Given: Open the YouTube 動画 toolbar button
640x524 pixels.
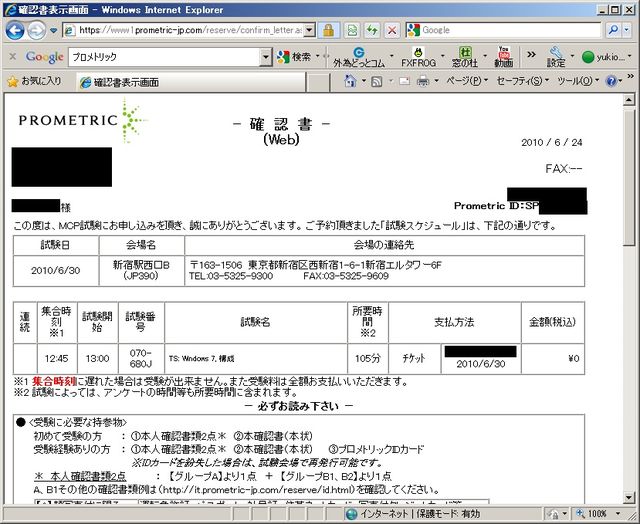Looking at the screenshot, I should coord(504,57).
